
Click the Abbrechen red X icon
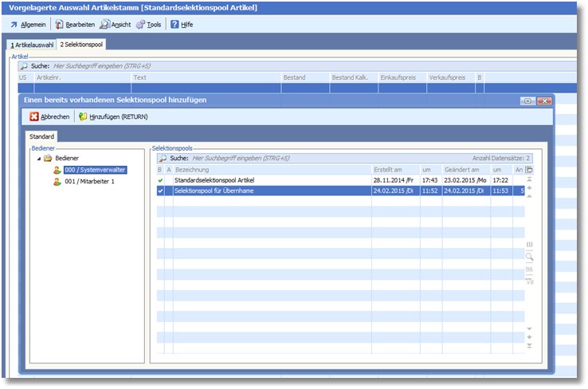33,116
